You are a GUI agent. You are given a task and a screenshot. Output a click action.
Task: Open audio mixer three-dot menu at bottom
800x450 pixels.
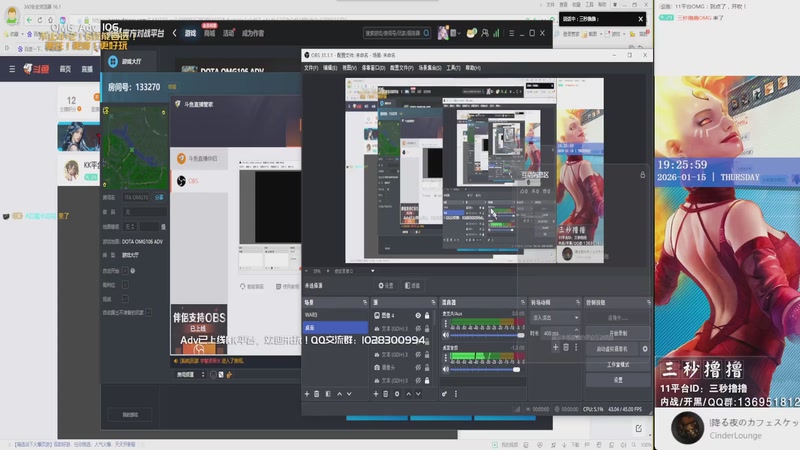pyautogui.click(x=456, y=394)
